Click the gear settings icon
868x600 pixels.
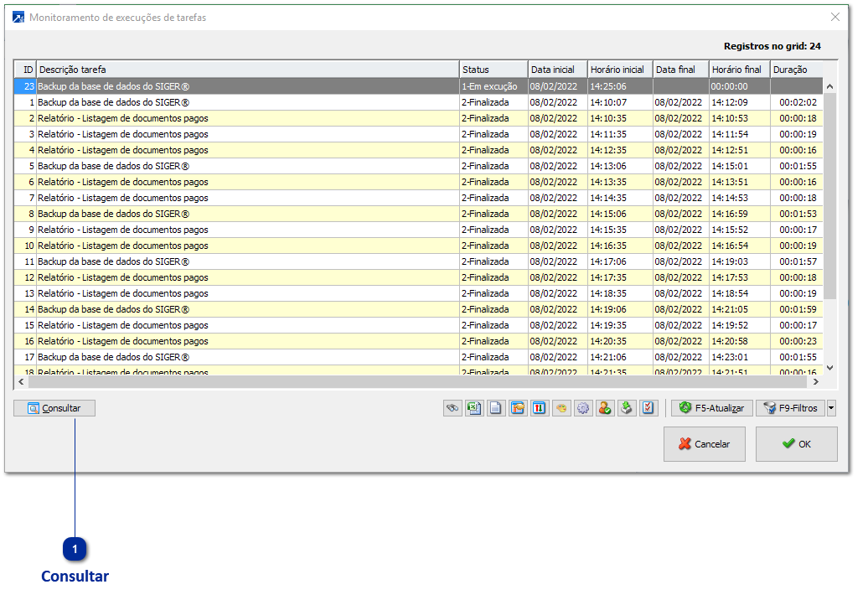coord(583,408)
